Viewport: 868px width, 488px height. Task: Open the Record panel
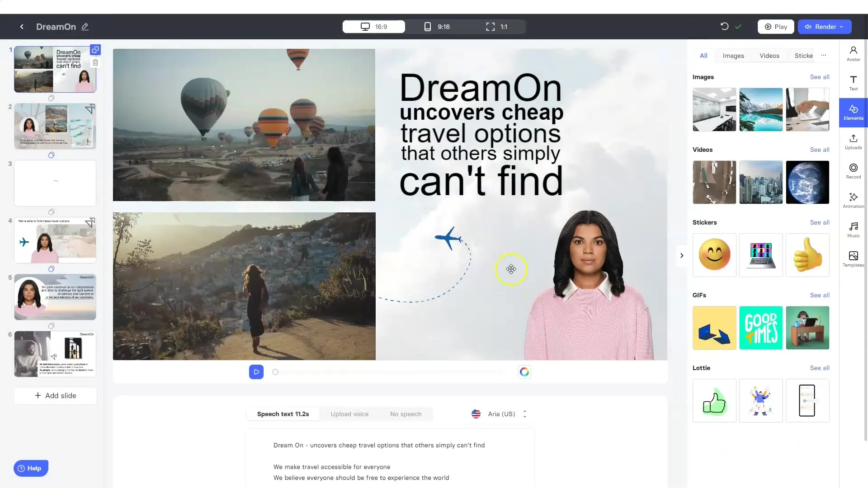point(853,171)
